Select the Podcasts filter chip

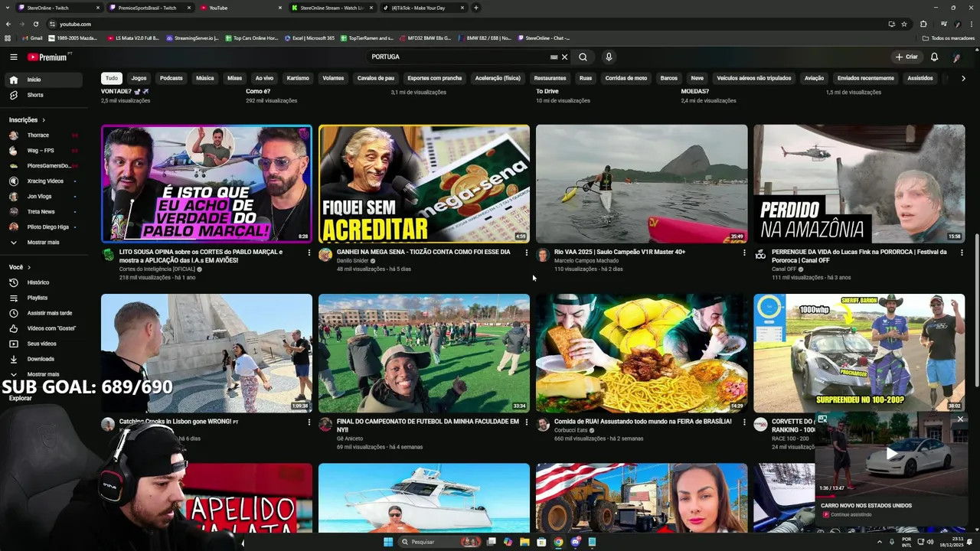pos(171,78)
